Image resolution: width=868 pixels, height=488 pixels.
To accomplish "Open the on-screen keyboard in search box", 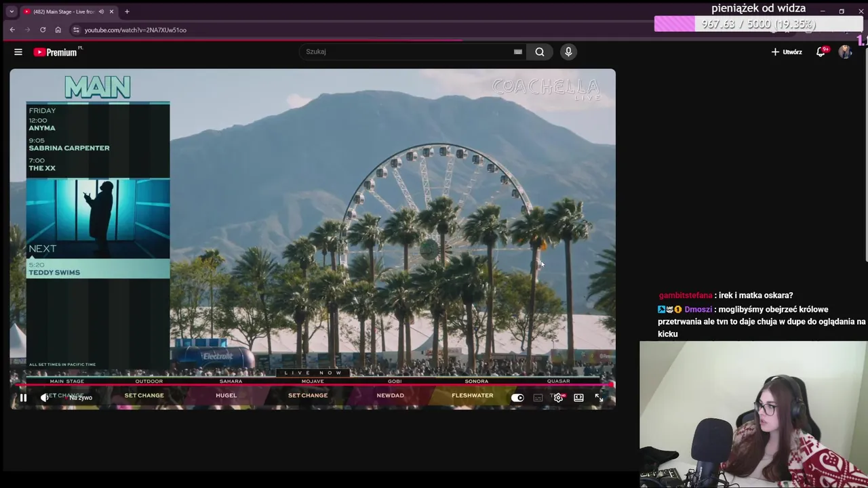I will pyautogui.click(x=518, y=52).
